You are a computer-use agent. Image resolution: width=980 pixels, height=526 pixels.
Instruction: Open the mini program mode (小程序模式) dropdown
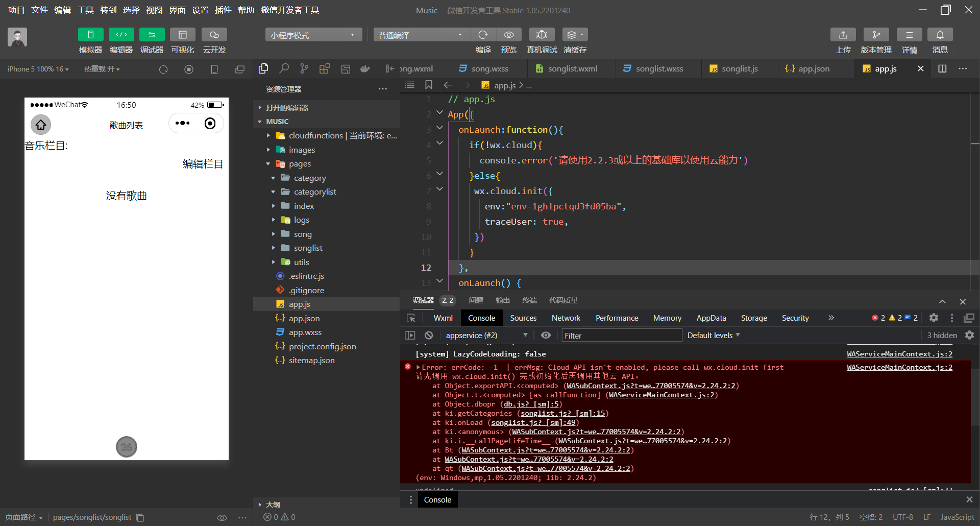(x=313, y=35)
